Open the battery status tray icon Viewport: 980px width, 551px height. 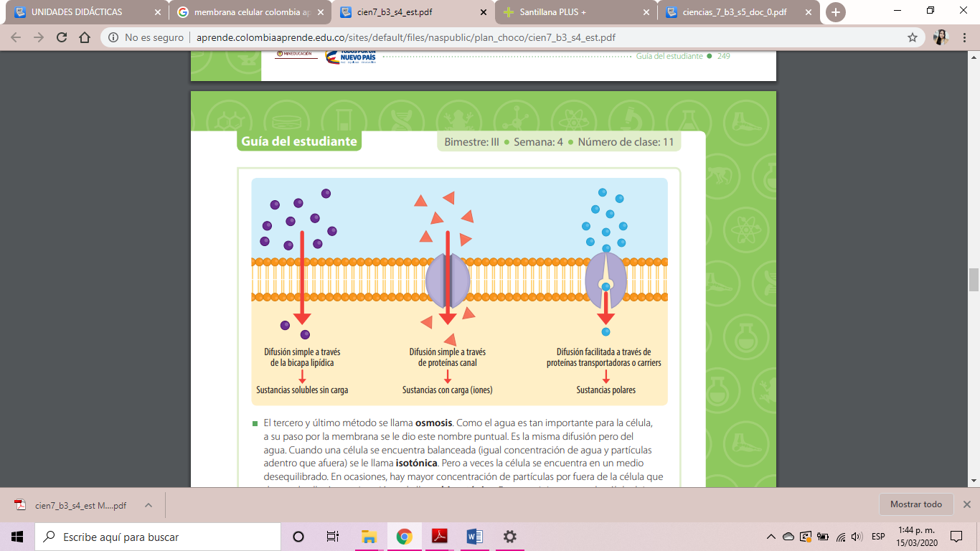click(822, 537)
